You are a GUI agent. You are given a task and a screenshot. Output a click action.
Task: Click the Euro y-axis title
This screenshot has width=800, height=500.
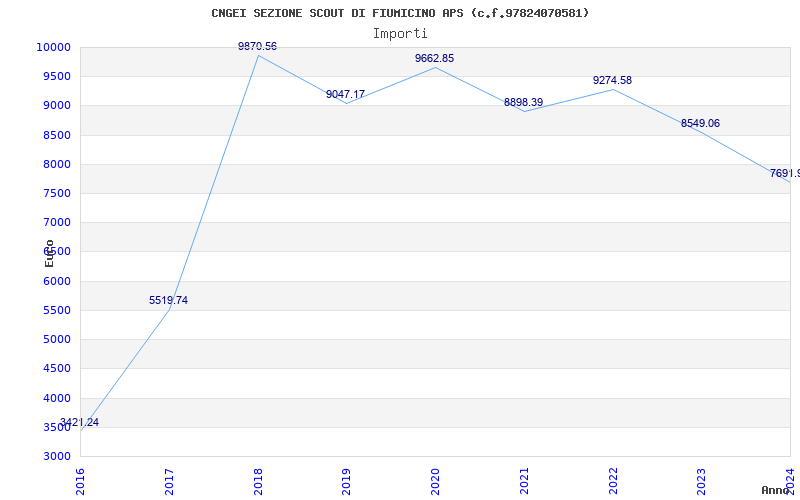point(49,253)
